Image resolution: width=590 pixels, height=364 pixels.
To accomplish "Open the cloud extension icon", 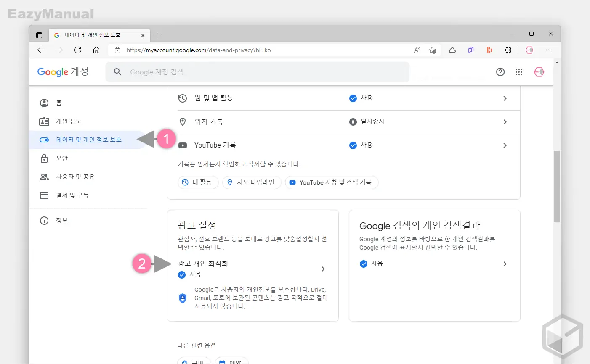I will [452, 50].
